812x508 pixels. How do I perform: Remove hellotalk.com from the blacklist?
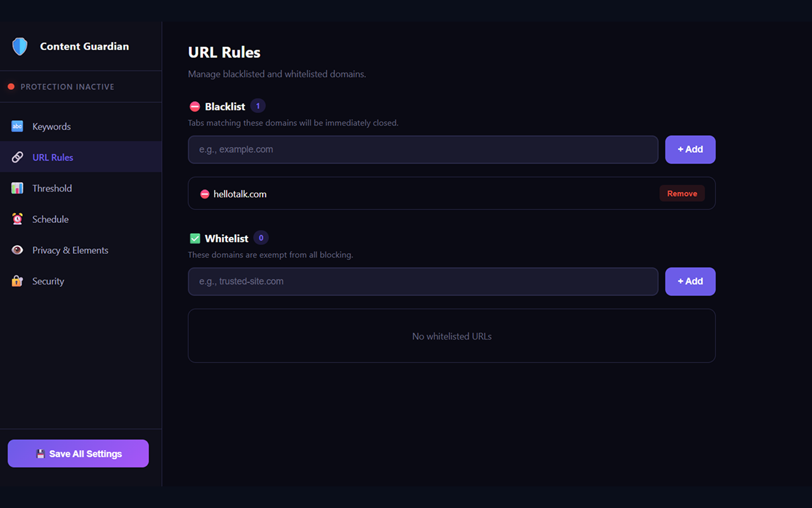[x=682, y=194]
